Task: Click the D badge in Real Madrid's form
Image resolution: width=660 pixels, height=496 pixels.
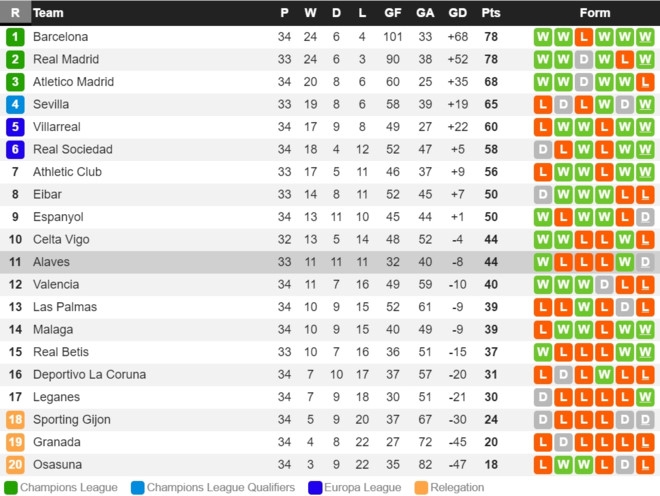Action: (584, 59)
